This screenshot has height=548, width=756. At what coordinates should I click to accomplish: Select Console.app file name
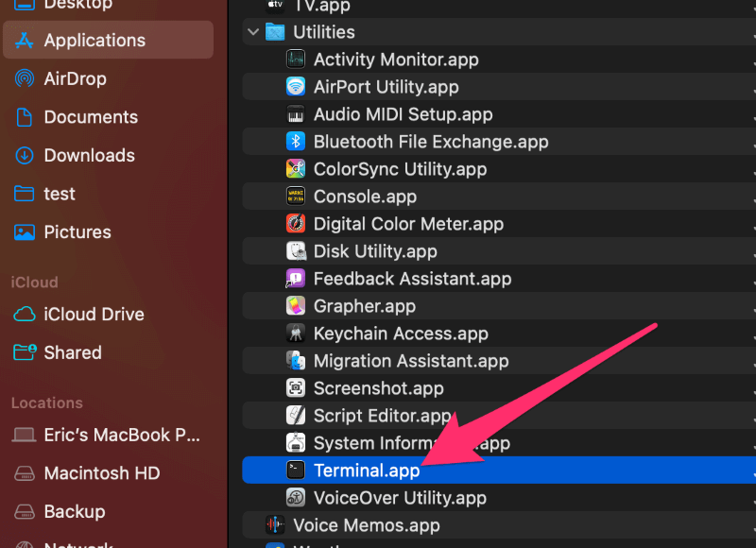coord(366,197)
